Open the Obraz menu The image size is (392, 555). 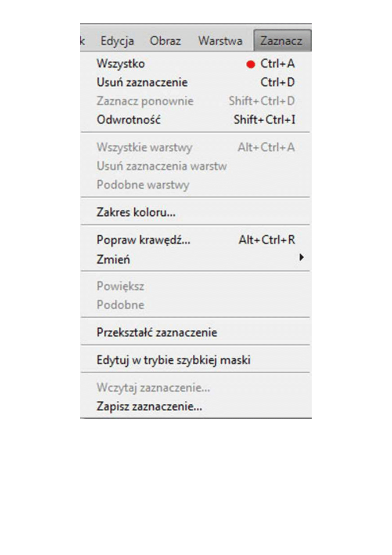coord(165,41)
